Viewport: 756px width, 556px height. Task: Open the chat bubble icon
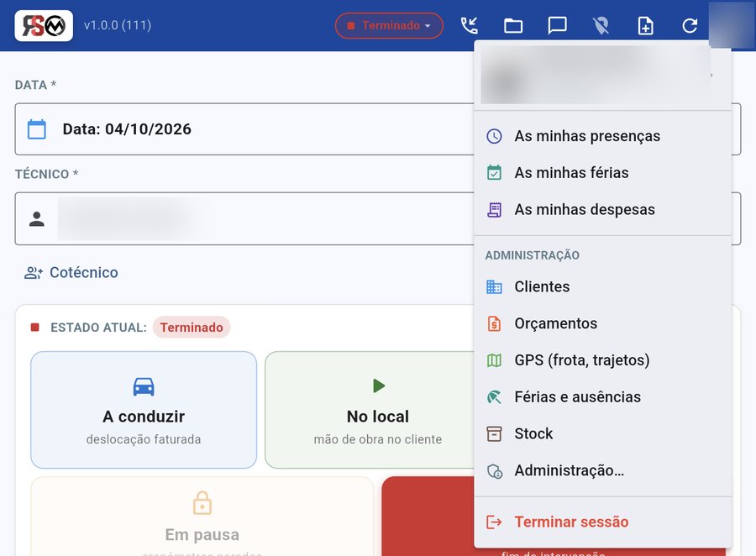pyautogui.click(x=557, y=25)
